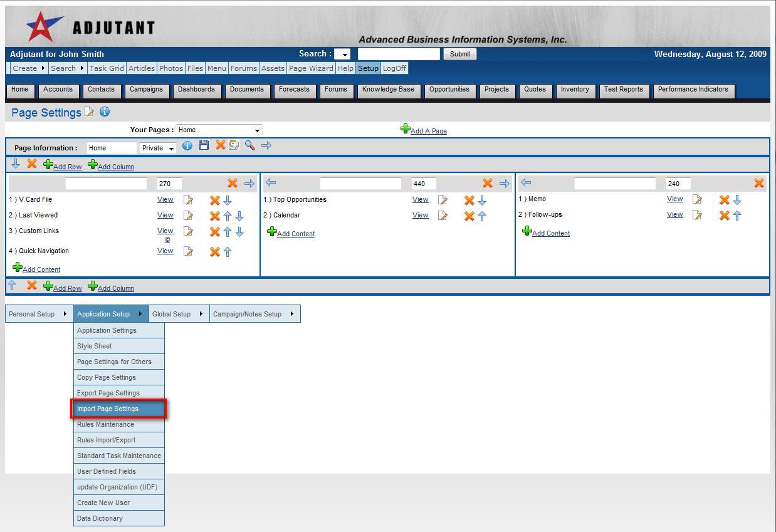Move Memo down in the list

coord(737,200)
